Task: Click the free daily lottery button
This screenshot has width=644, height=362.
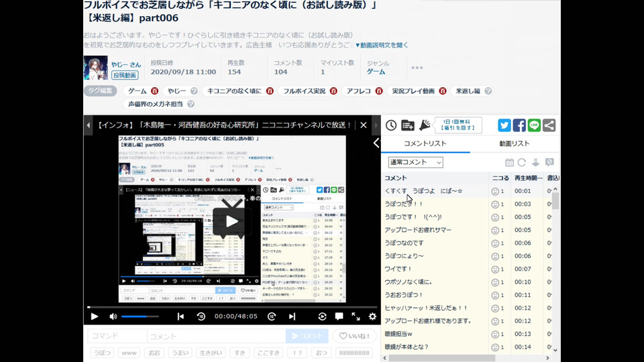Action: [x=458, y=125]
